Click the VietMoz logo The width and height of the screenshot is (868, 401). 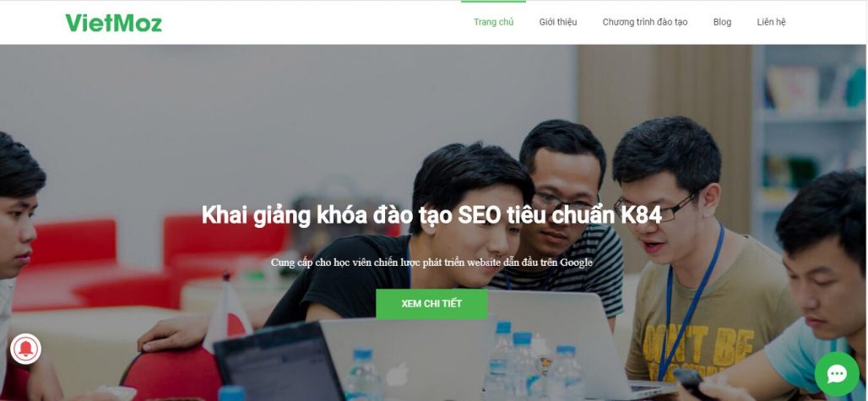coord(113,23)
